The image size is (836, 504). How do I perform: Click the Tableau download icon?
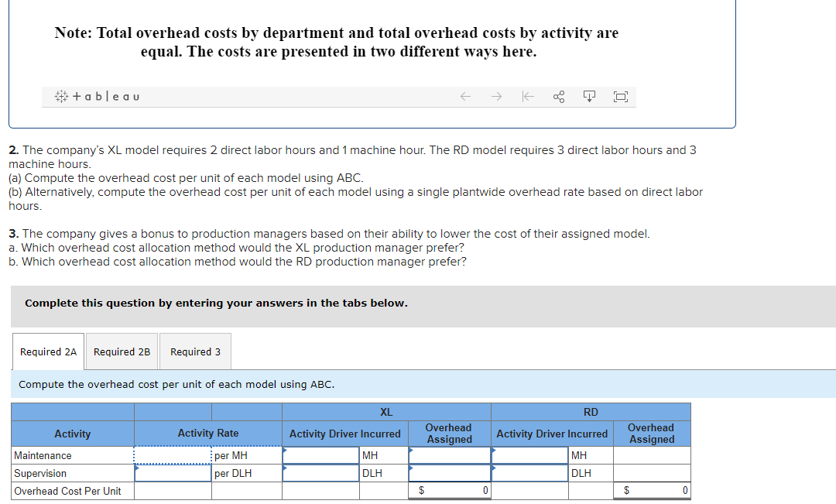589,97
